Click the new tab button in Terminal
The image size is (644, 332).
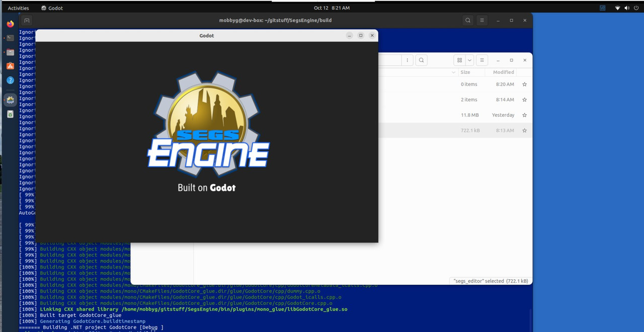pos(27,21)
